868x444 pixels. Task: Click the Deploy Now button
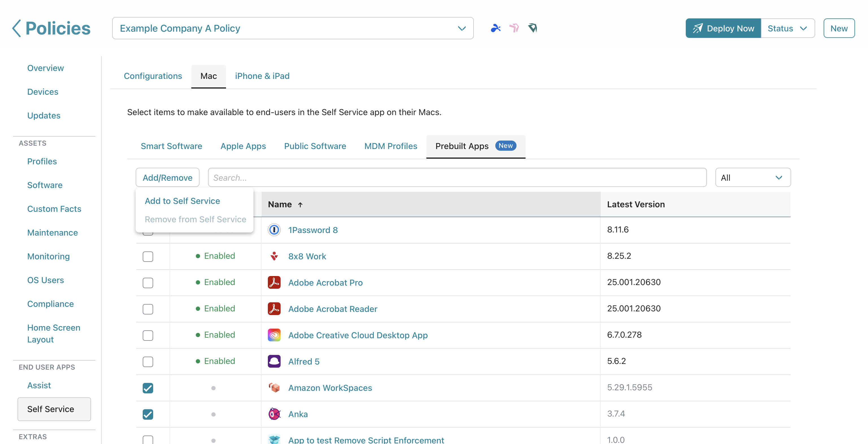coord(723,28)
